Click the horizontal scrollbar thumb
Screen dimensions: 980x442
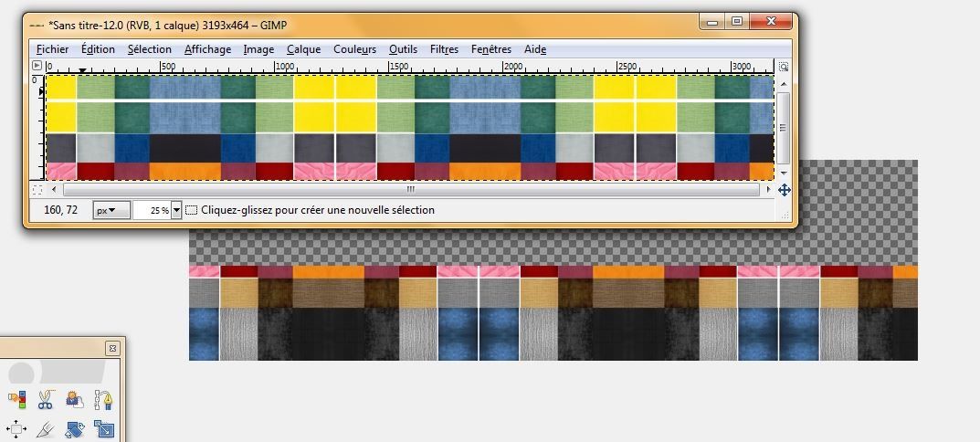tap(411, 189)
